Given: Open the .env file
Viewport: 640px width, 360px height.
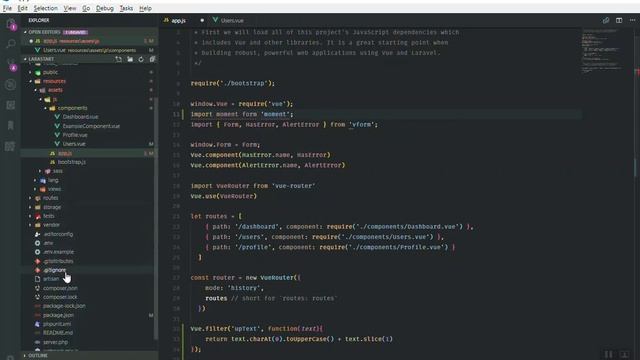Looking at the screenshot, I should 48,243.
